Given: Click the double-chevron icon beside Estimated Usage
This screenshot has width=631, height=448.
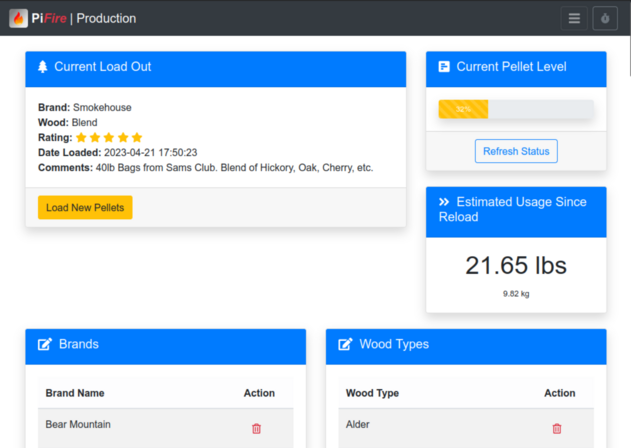Looking at the screenshot, I should pos(444,202).
